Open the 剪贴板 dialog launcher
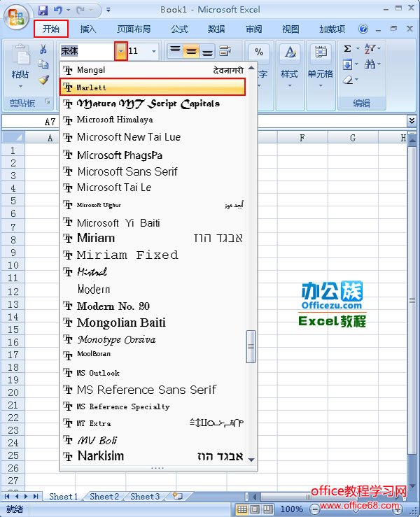This screenshot has height=517, width=420. (x=48, y=101)
